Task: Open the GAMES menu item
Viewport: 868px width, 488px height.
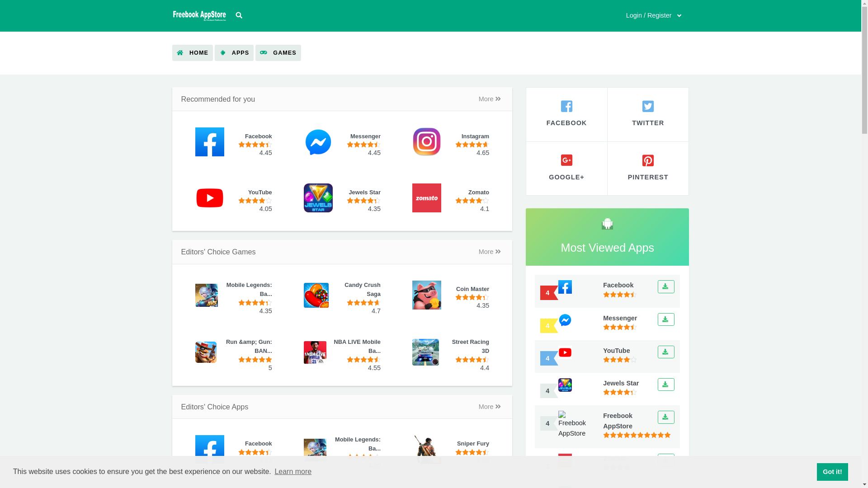Action: pos(278,53)
